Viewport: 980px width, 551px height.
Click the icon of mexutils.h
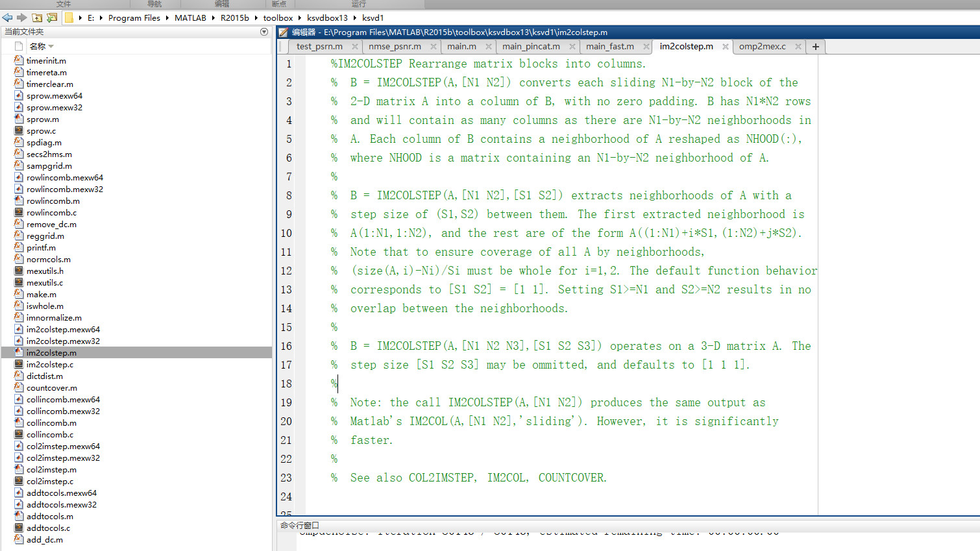click(x=19, y=271)
